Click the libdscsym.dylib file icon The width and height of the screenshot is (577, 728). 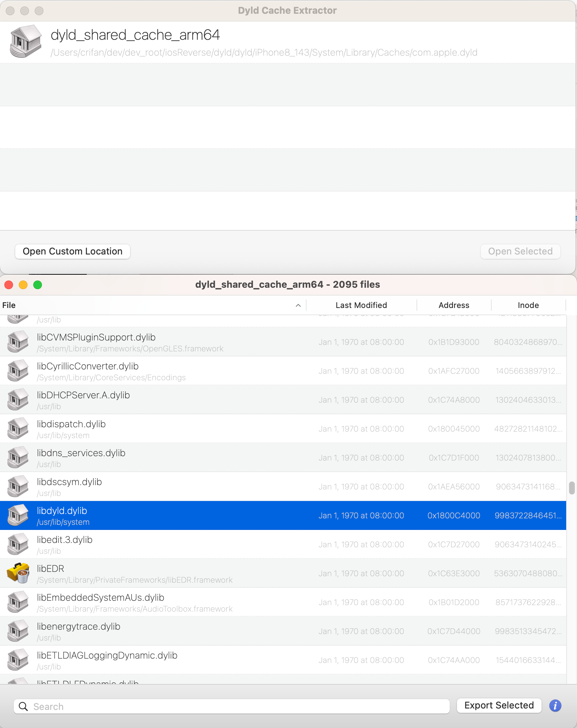[x=18, y=487]
